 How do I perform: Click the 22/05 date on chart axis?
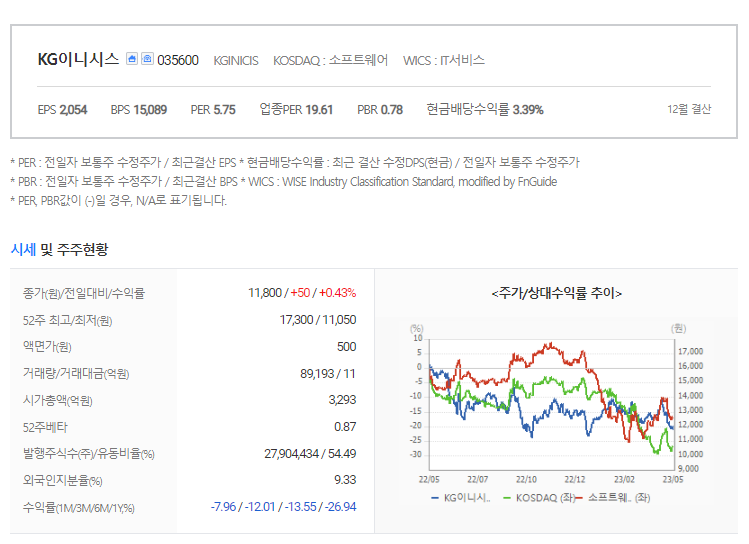click(429, 479)
